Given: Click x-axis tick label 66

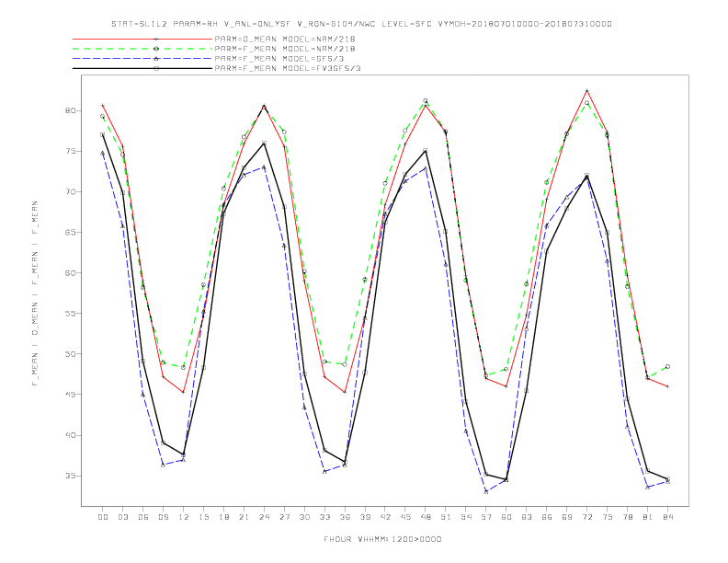Looking at the screenshot, I should coord(547,517).
